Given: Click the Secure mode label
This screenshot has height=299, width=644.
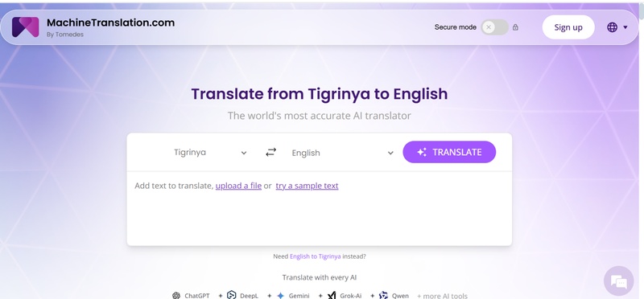Looking at the screenshot, I should pos(455,27).
